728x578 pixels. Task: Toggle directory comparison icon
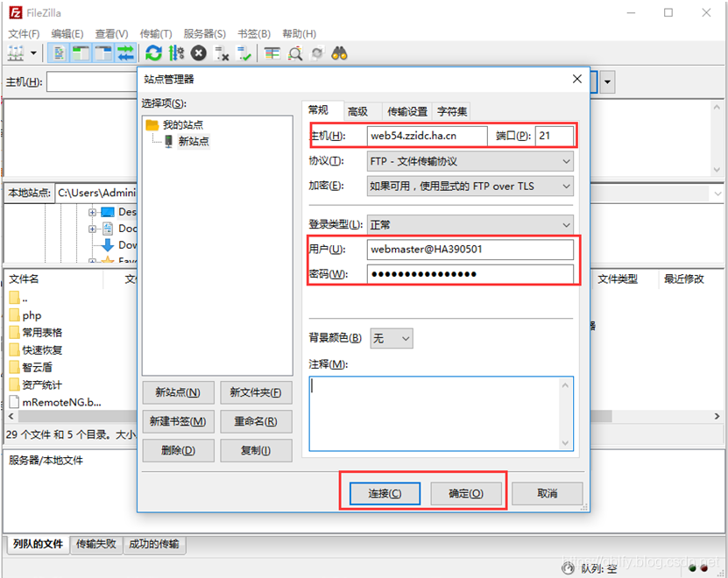295,53
